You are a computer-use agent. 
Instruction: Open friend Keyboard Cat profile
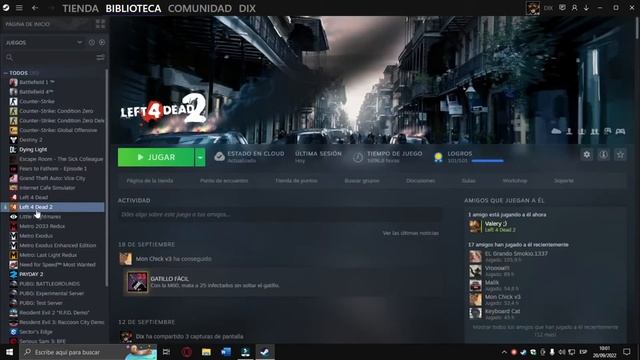coord(502,311)
